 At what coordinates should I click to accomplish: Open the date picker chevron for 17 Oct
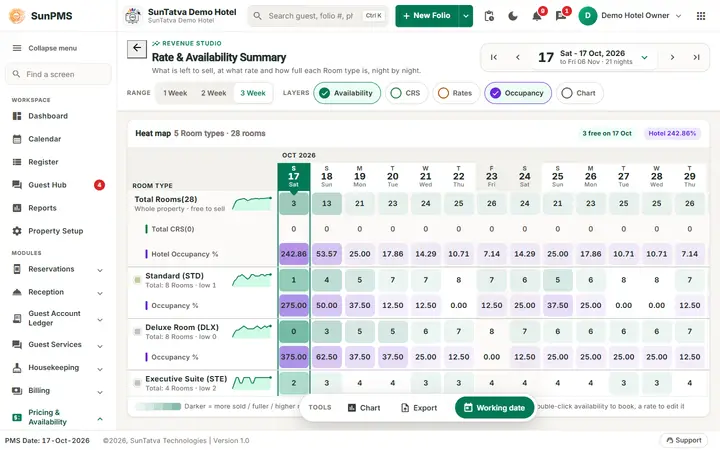coord(645,57)
